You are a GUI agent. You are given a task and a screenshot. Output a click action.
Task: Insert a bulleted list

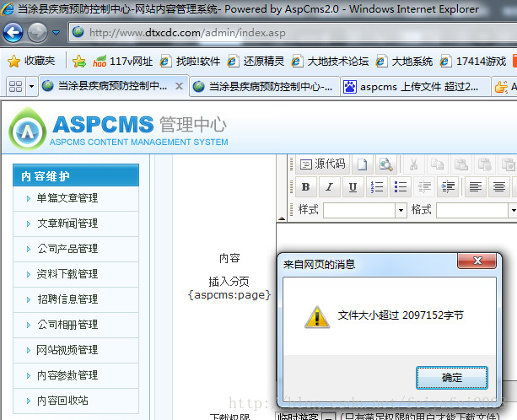click(401, 187)
